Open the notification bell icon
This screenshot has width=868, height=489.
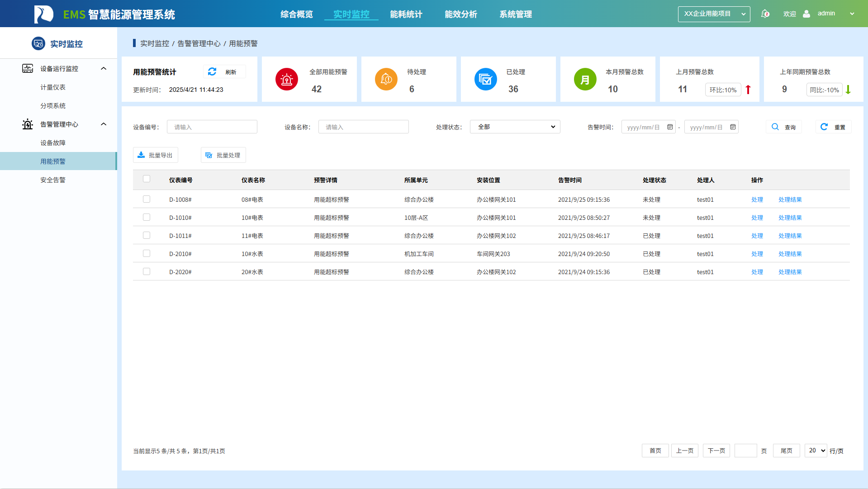pos(765,14)
